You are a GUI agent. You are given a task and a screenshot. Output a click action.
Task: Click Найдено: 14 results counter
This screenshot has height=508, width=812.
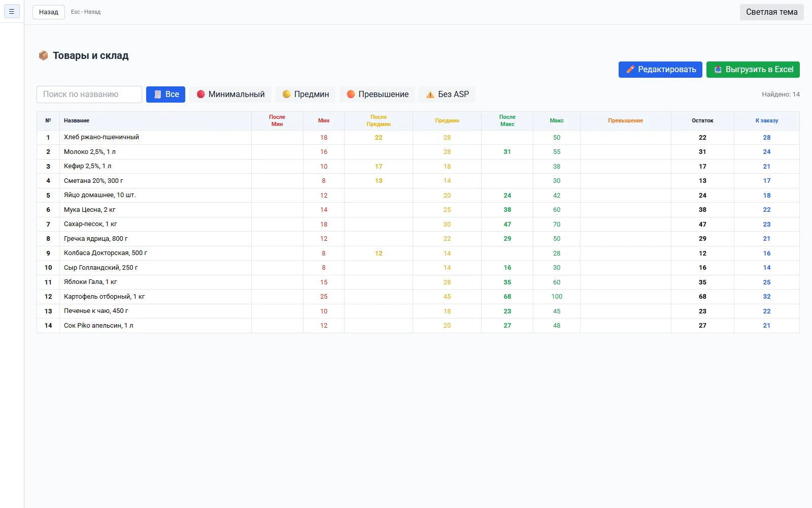pyautogui.click(x=781, y=94)
